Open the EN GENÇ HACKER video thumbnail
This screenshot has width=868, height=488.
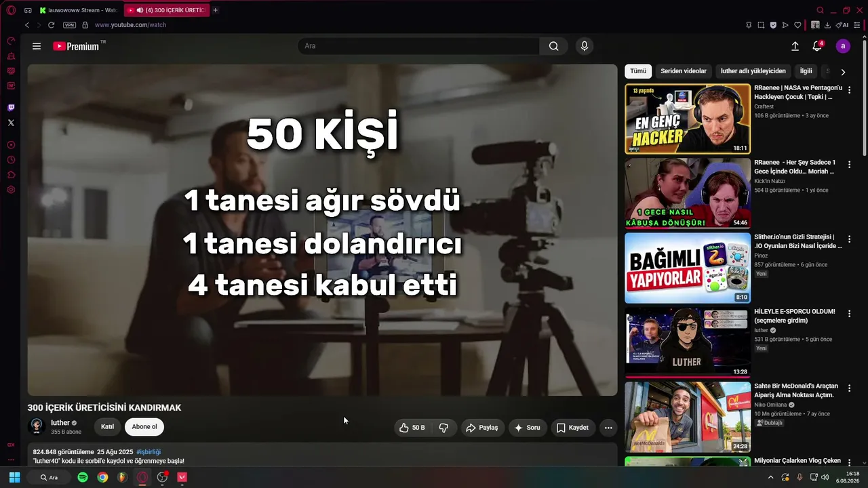[x=688, y=119]
